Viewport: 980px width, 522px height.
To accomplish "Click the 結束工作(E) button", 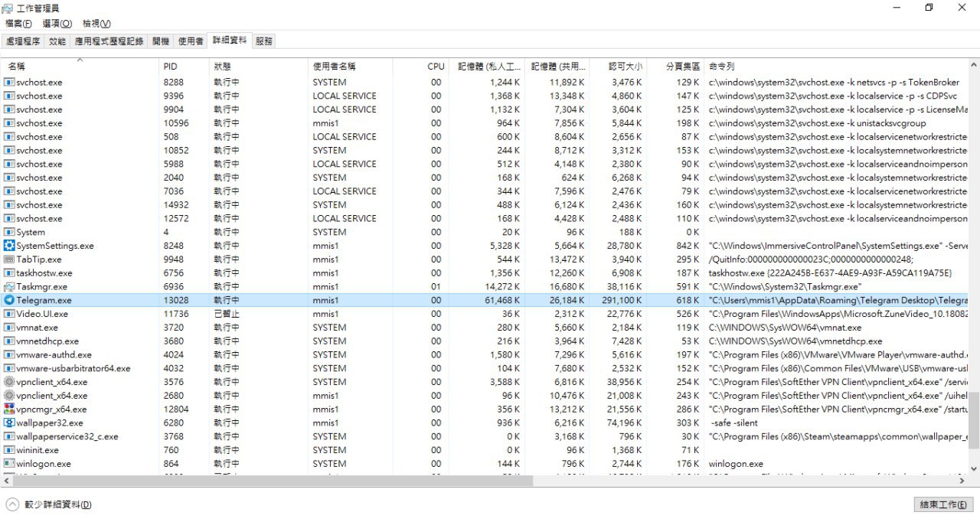I will click(x=944, y=505).
